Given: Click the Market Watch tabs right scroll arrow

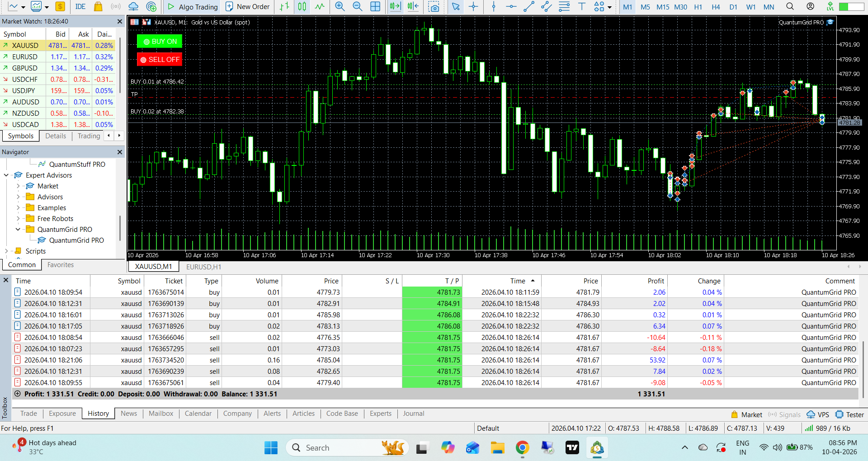Looking at the screenshot, I should click(119, 136).
